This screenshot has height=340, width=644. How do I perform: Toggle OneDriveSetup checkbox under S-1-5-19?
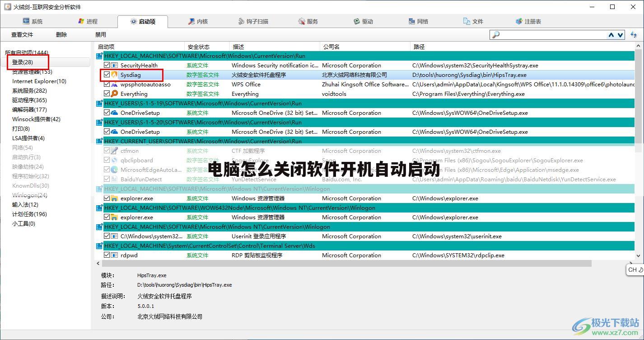point(107,113)
